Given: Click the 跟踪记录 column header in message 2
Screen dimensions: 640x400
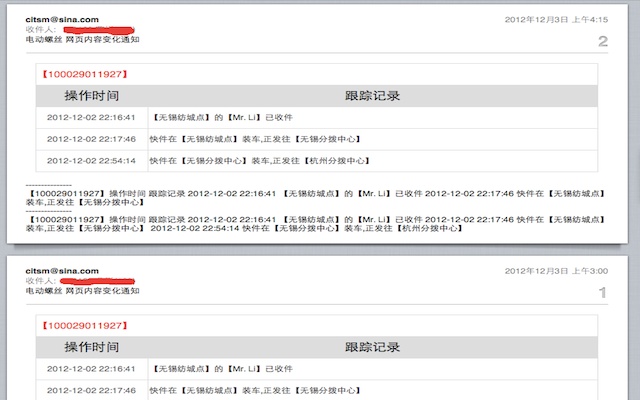Looking at the screenshot, I should click(x=372, y=96).
